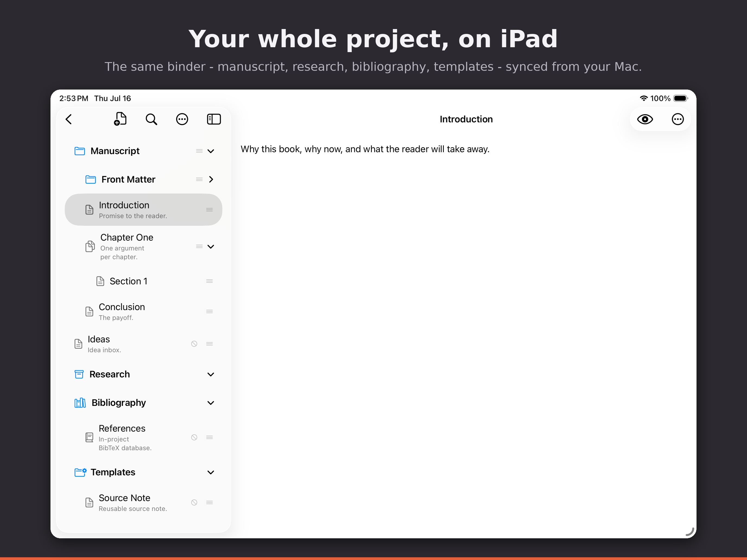Click the Research archive box icon
Image resolution: width=747 pixels, height=560 pixels.
tap(79, 374)
